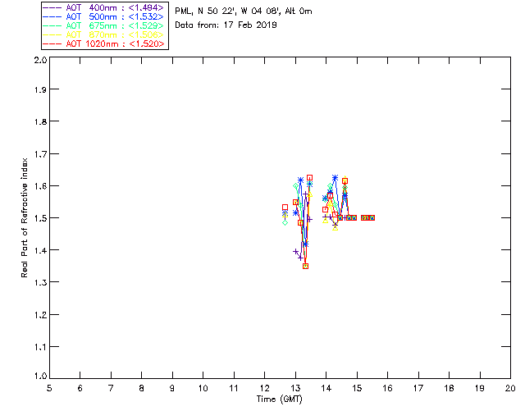The image size is (525, 420).
Task: Click the 1.2 y-axis label
Action: [40, 314]
